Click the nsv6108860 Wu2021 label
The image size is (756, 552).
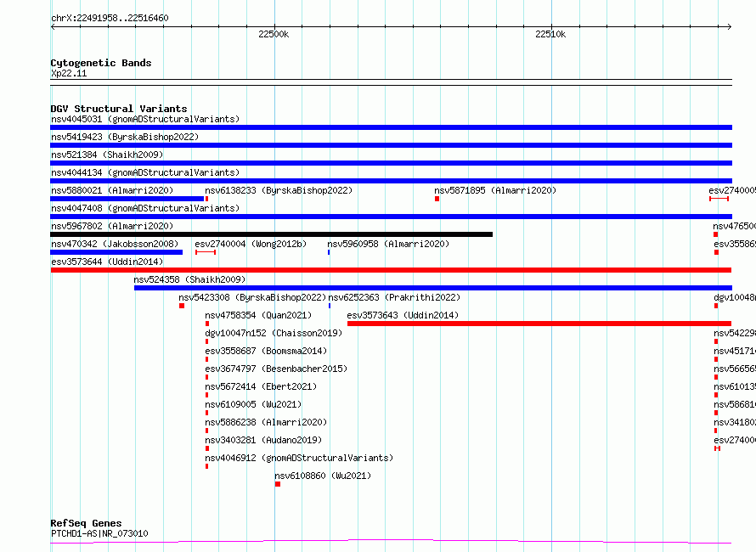pos(323,476)
